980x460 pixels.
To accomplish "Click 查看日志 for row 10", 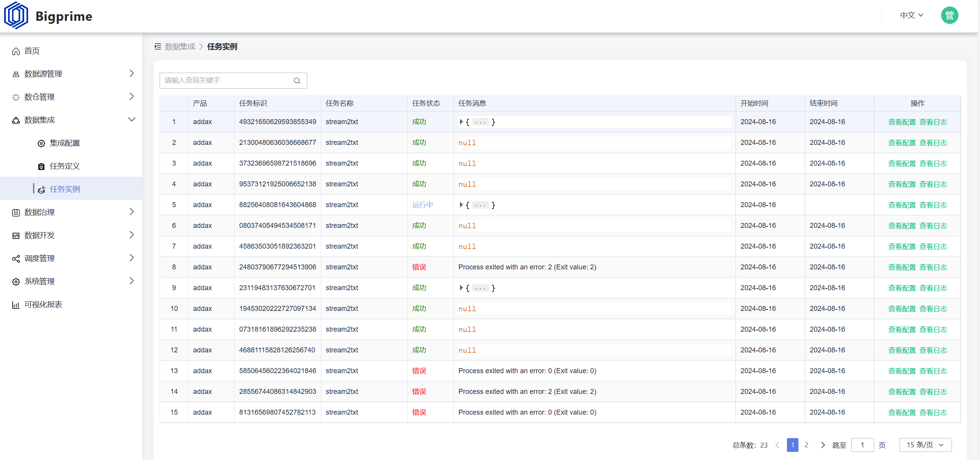I will pyautogui.click(x=933, y=309).
